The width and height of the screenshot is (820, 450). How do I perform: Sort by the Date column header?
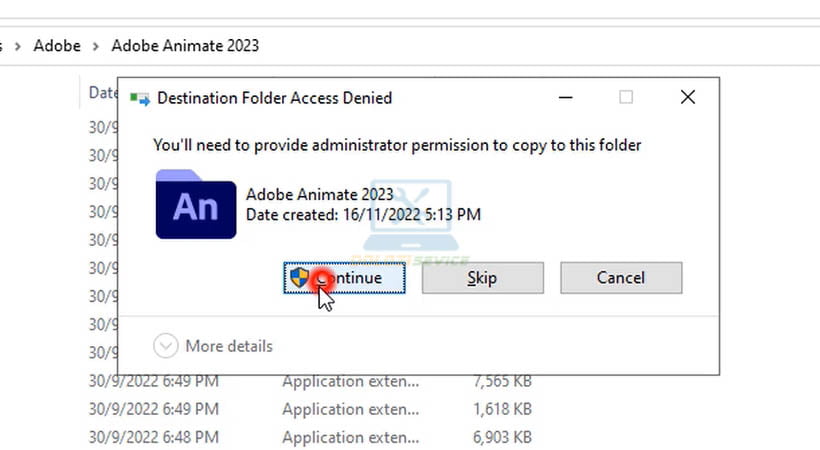[102, 92]
